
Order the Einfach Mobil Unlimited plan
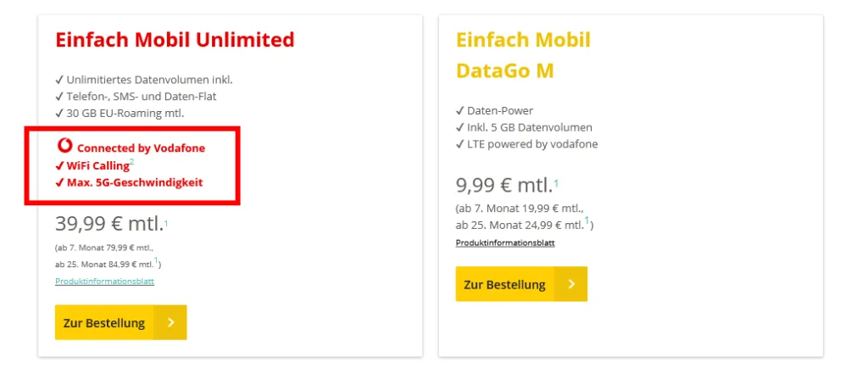pos(120,322)
